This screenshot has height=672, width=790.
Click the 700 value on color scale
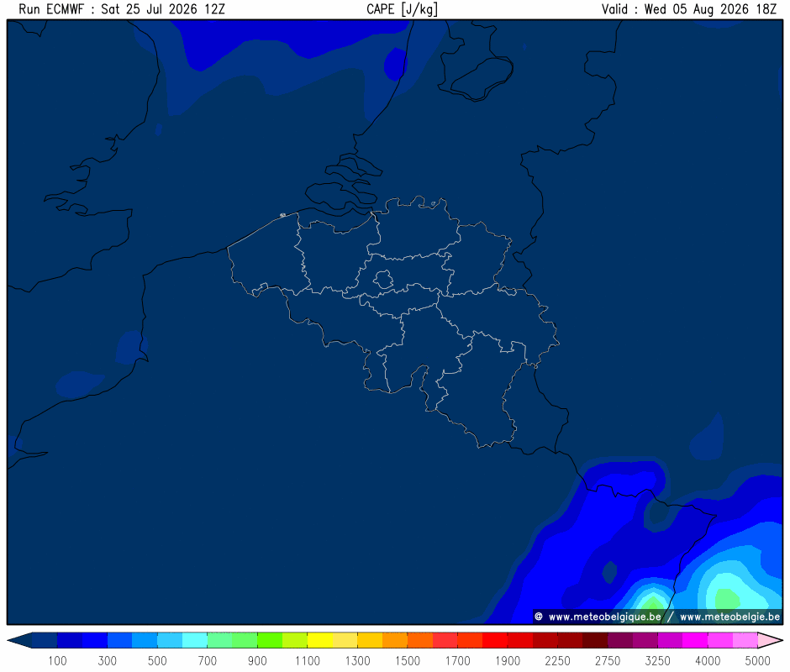[207, 660]
